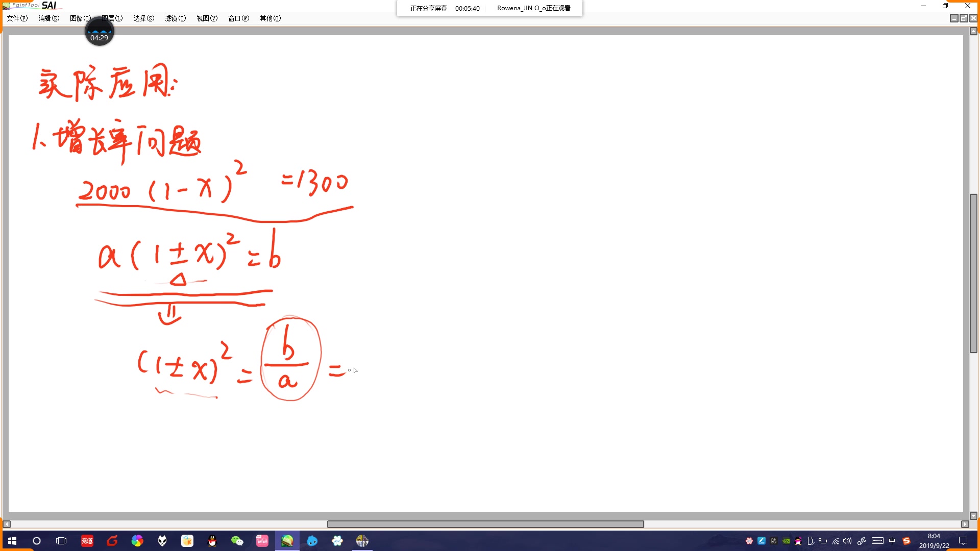Select the 编辑 (Edit) menu

click(46, 18)
